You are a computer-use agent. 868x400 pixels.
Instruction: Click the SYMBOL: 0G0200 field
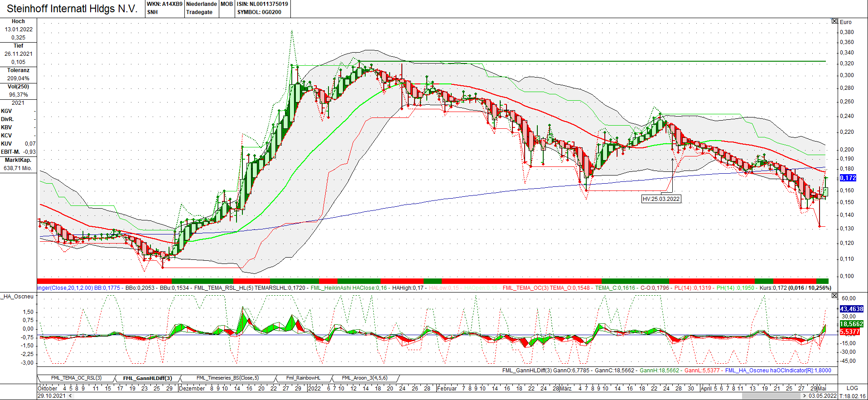coord(259,12)
